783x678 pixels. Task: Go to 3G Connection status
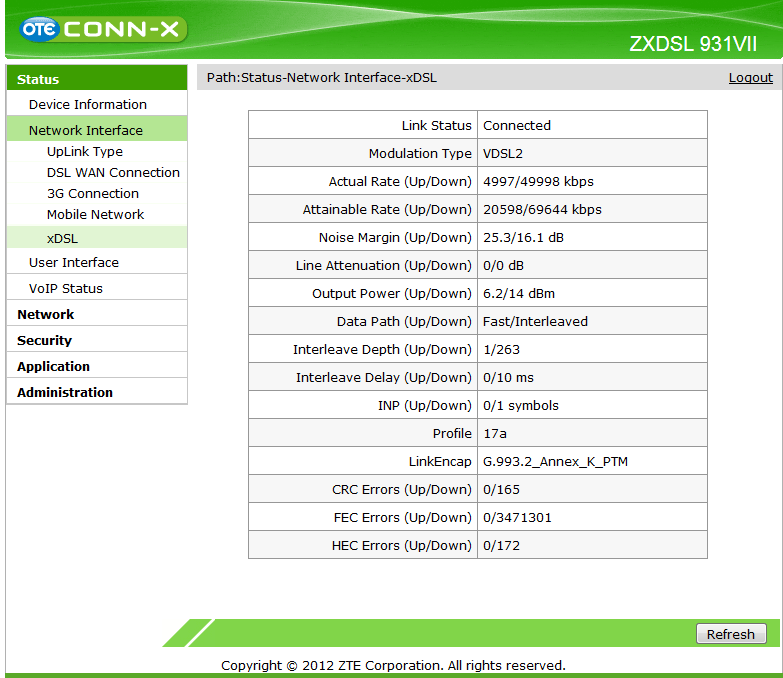tap(92, 193)
